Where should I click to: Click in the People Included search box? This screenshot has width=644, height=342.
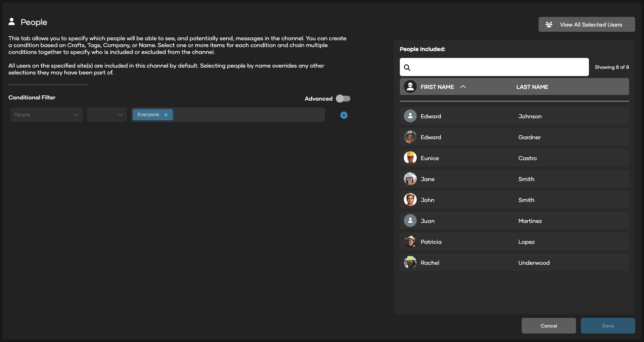(494, 67)
